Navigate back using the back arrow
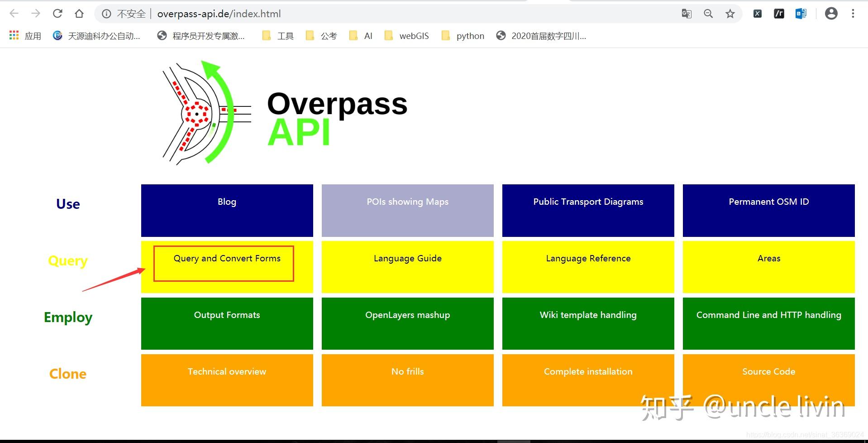Viewport: 868px width, 443px height. [14, 13]
